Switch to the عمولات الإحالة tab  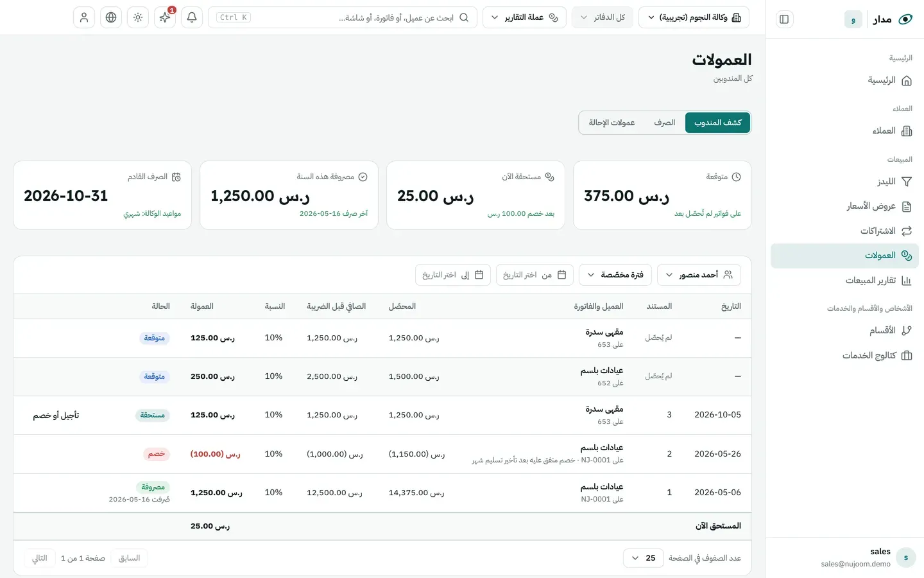click(612, 123)
